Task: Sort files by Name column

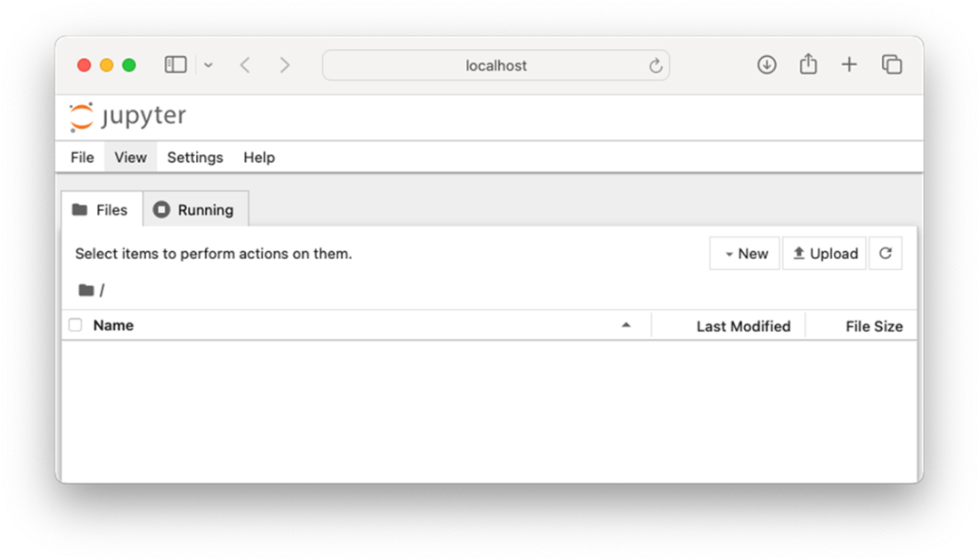Action: (114, 326)
